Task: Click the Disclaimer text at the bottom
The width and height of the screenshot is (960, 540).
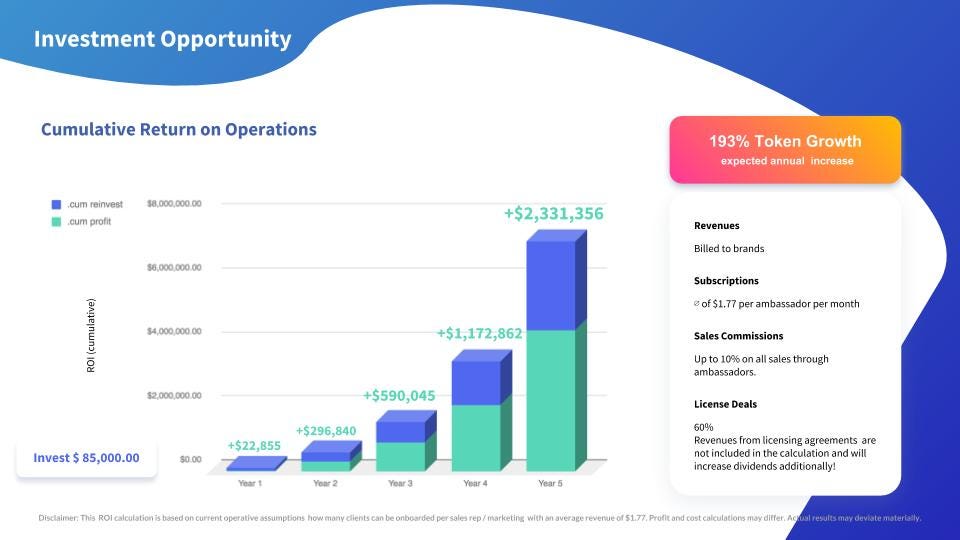Action: 479,518
